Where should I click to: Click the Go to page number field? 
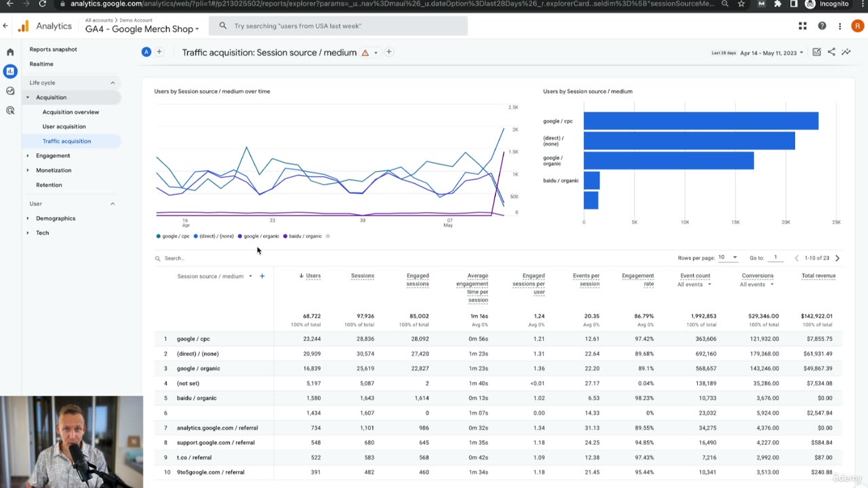point(776,258)
